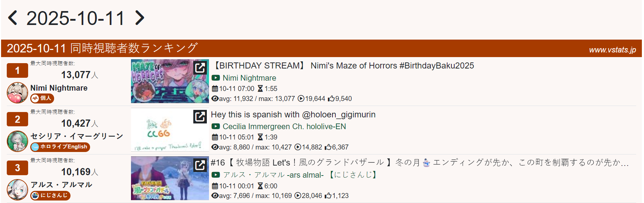Click Nimi Nightmare's round avatar
The width and height of the screenshot is (644, 203).
[x=17, y=93]
